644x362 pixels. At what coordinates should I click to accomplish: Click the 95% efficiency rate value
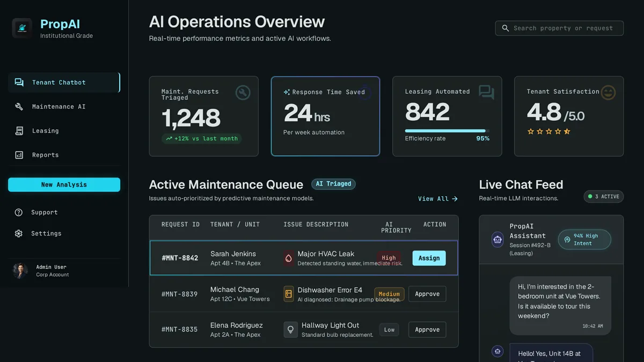pos(483,138)
